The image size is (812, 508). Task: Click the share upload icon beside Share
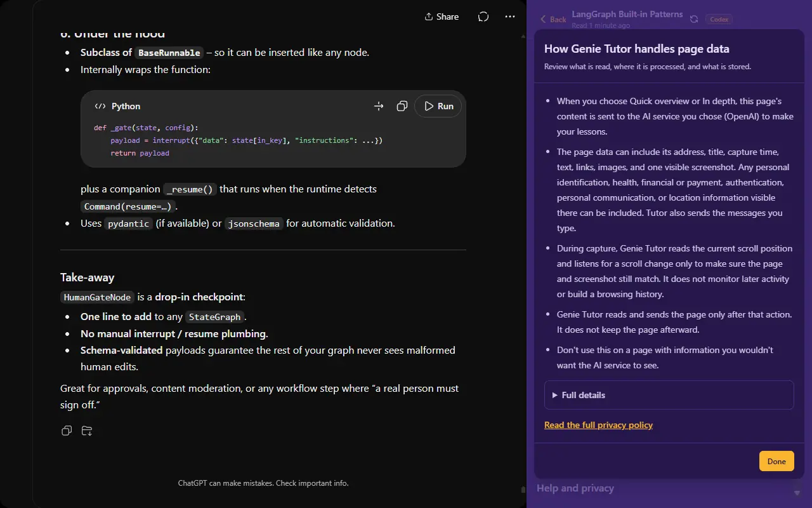pos(429,17)
